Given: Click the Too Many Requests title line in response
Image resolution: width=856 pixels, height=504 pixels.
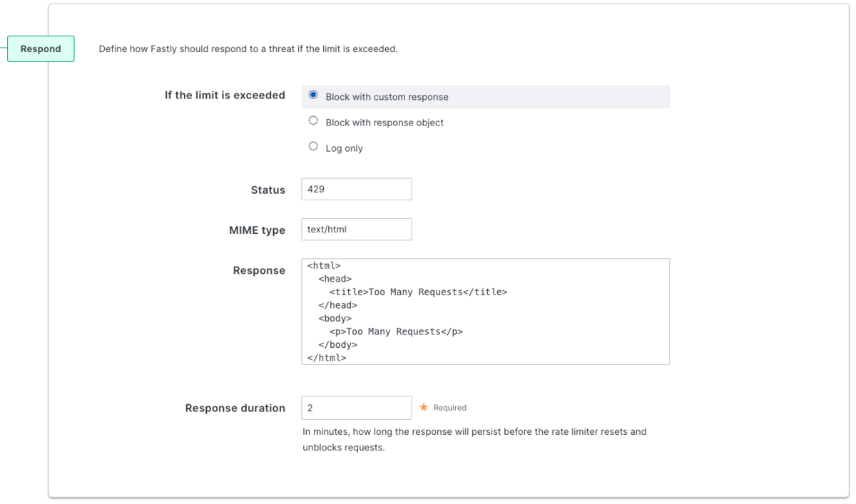Looking at the screenshot, I should (x=418, y=292).
